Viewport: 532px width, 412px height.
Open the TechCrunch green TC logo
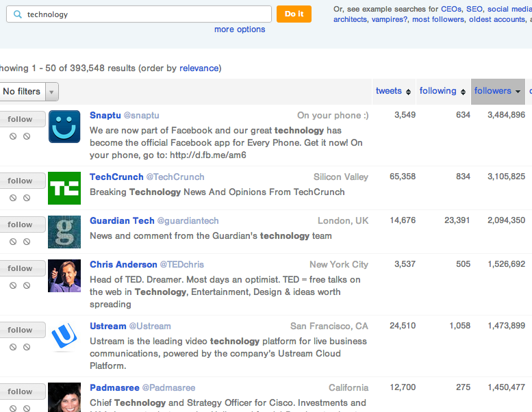64,188
